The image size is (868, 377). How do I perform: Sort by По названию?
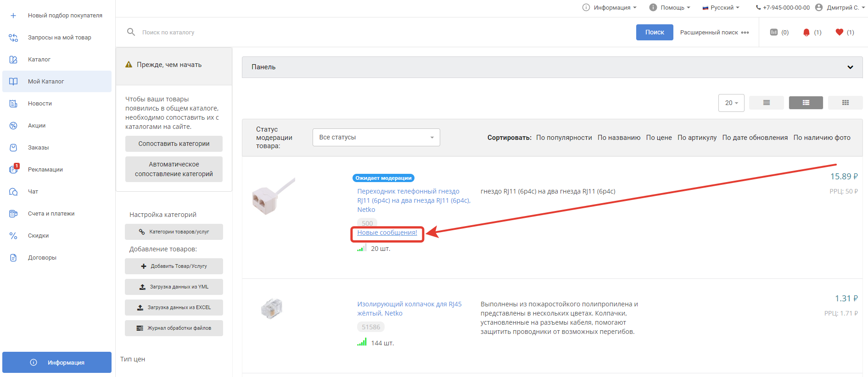pyautogui.click(x=619, y=138)
